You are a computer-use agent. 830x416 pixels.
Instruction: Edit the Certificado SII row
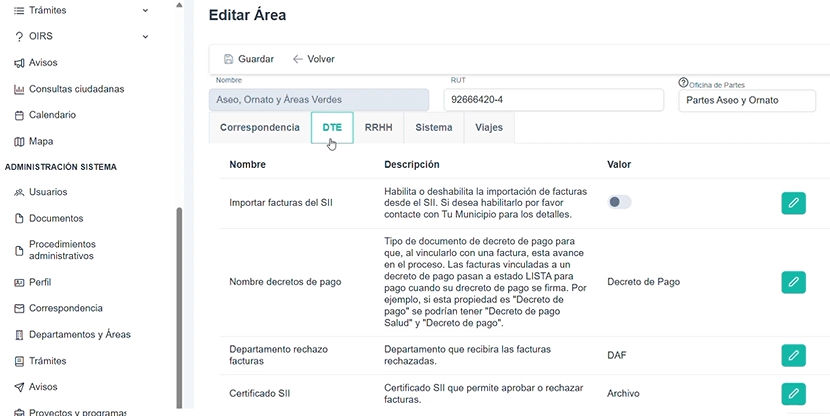tap(793, 393)
